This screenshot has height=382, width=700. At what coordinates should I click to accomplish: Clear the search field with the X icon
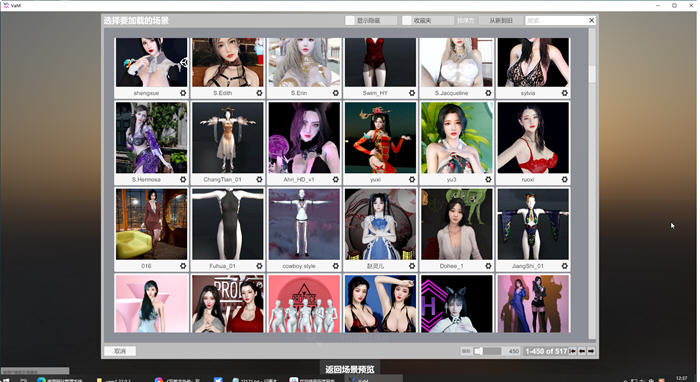pyautogui.click(x=592, y=21)
